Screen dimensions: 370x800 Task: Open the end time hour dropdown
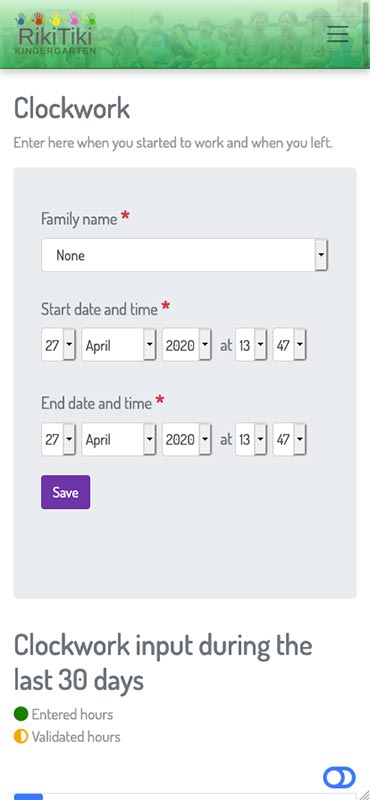pyautogui.click(x=251, y=439)
